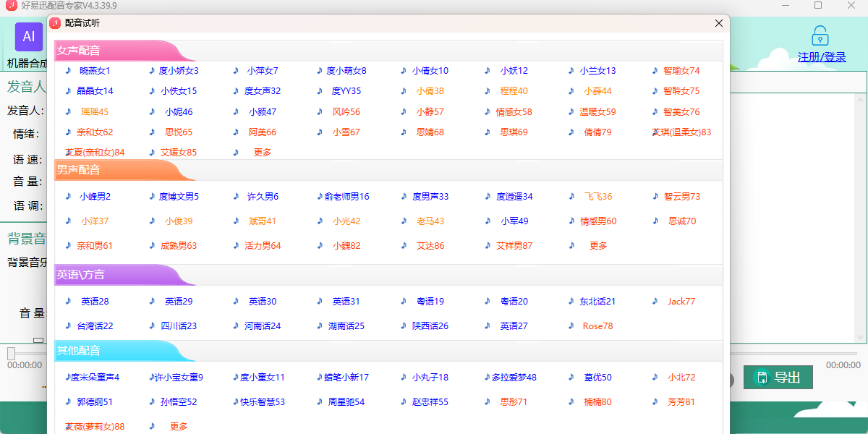Click the music note icon beside 小军49

point(488,221)
